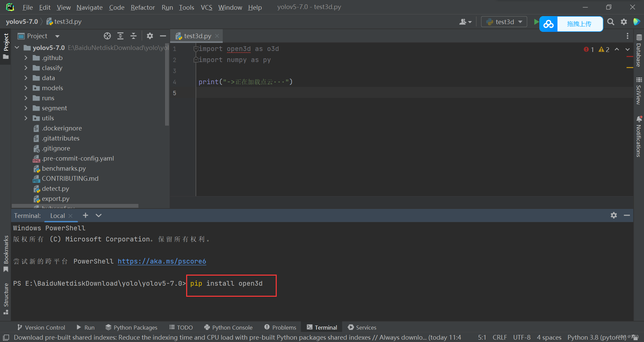Open the Refactor menu

[x=143, y=7]
